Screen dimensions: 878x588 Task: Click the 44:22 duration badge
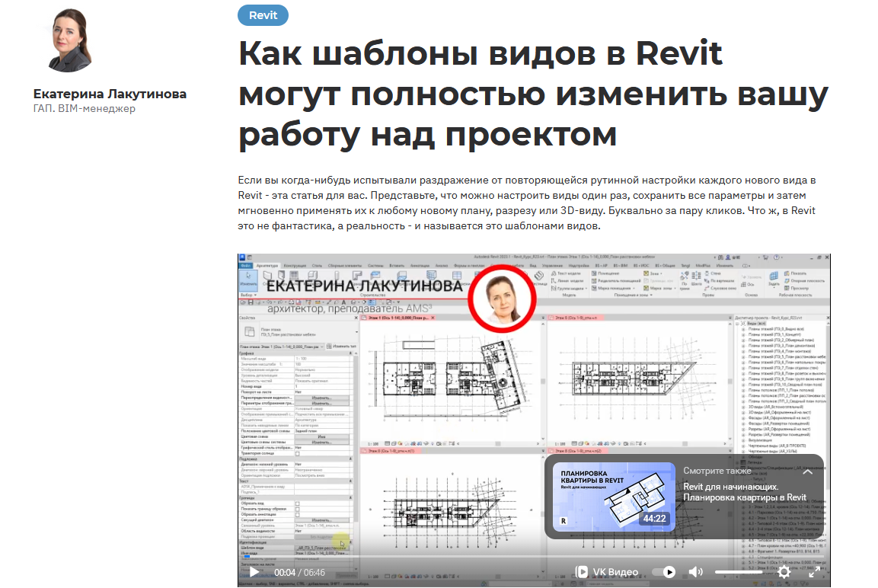(654, 519)
